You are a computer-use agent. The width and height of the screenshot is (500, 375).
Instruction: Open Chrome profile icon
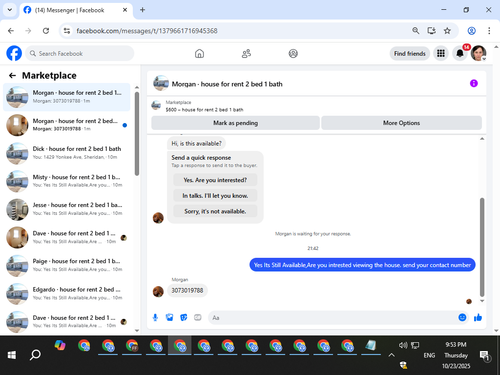click(x=471, y=31)
